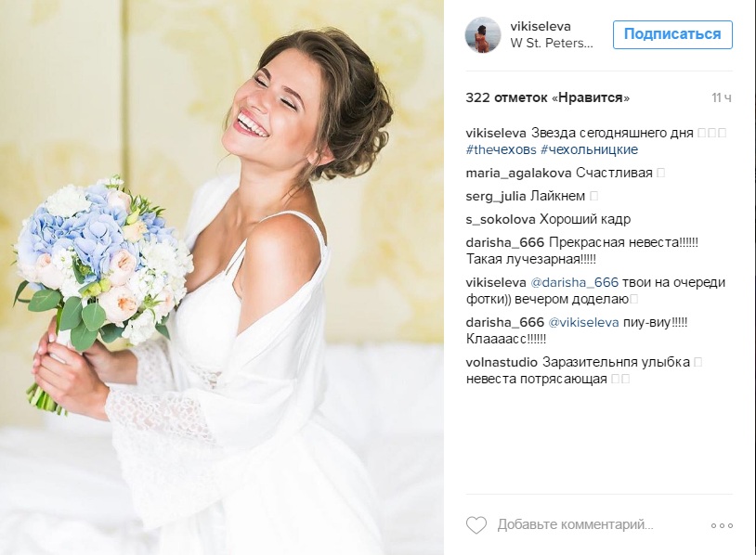Image resolution: width=756 pixels, height=555 pixels.
Task: Click the @vikiseleva mention in reply
Action: [583, 322]
